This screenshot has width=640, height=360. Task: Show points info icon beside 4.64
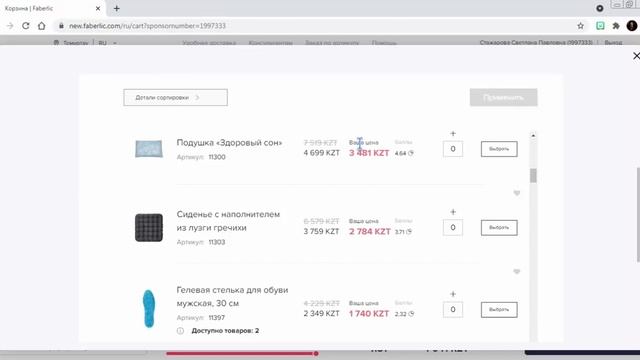(x=411, y=153)
